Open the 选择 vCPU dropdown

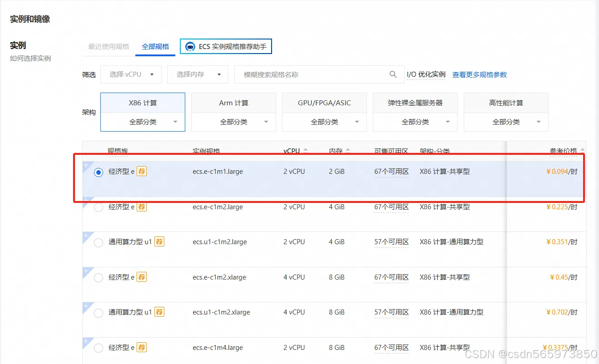click(131, 74)
